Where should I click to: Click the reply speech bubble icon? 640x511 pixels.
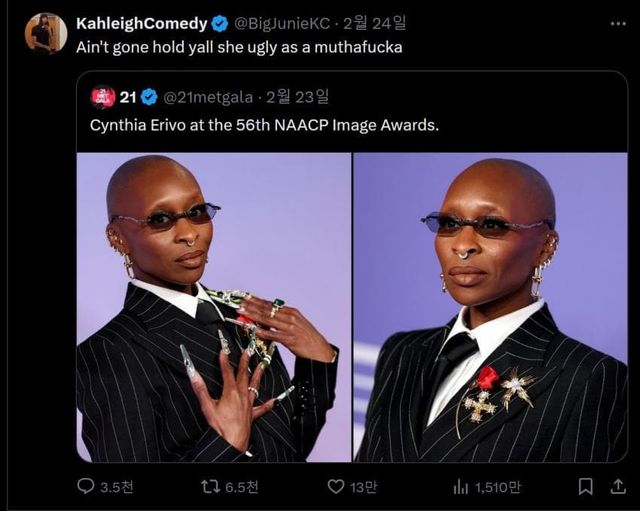[86, 486]
